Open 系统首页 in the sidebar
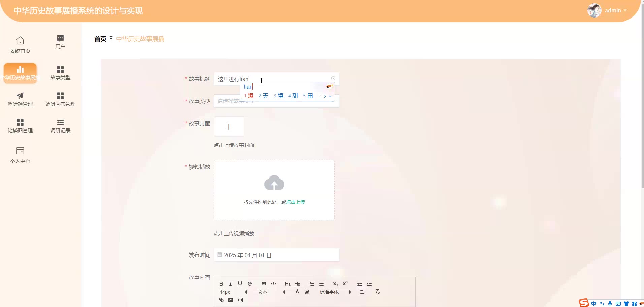Image resolution: width=644 pixels, height=307 pixels. click(20, 45)
